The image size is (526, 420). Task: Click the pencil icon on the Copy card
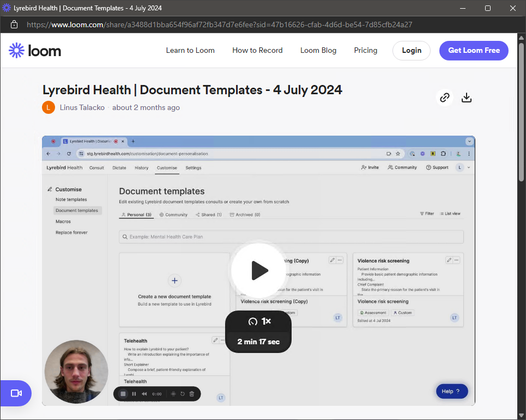pos(332,260)
